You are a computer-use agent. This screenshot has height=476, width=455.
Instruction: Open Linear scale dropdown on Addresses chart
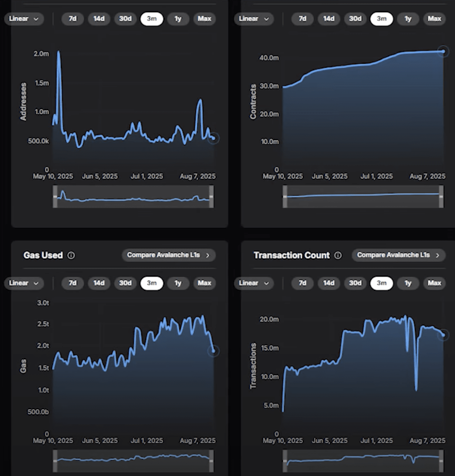24,19
